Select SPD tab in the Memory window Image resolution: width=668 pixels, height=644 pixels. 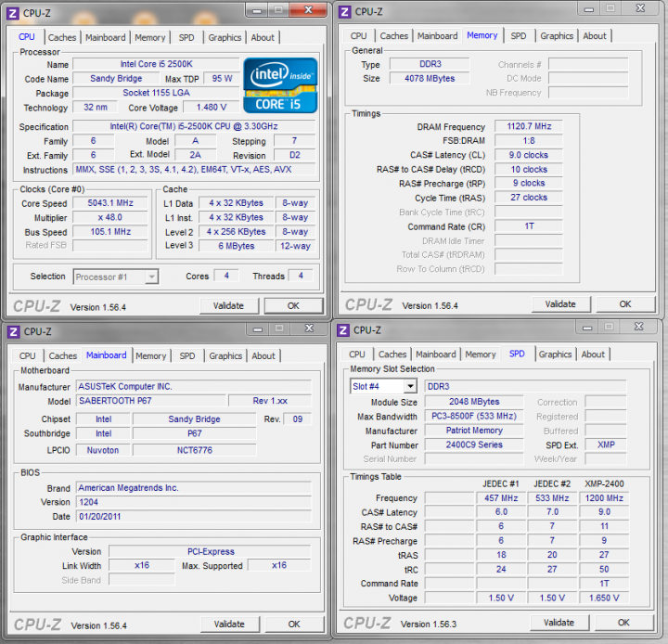519,36
